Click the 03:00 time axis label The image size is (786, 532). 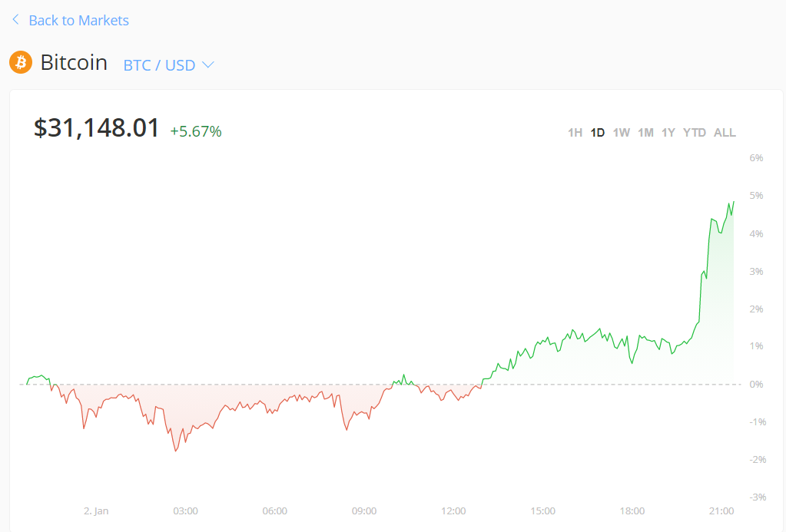[x=185, y=511]
